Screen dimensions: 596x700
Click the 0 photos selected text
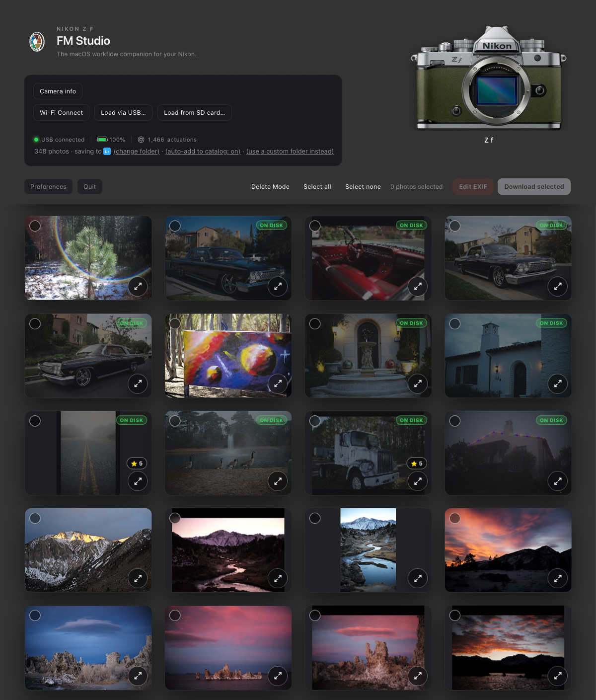(416, 187)
